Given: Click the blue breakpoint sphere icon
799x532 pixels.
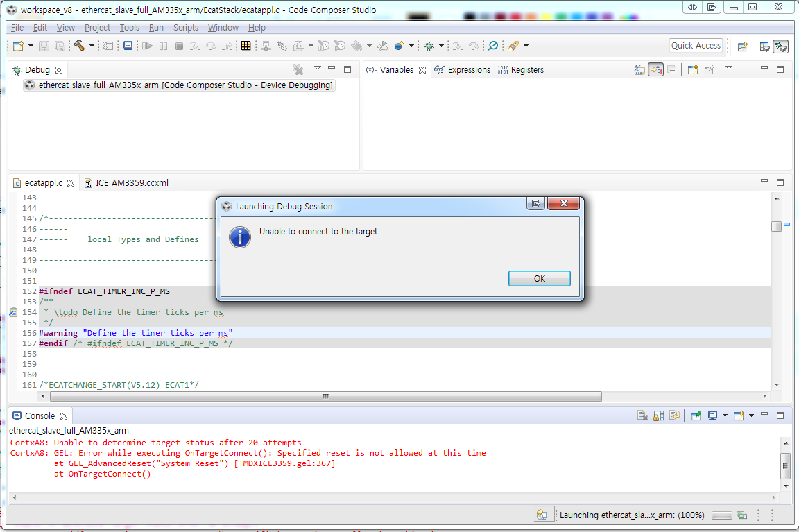Looking at the screenshot, I should click(x=399, y=46).
